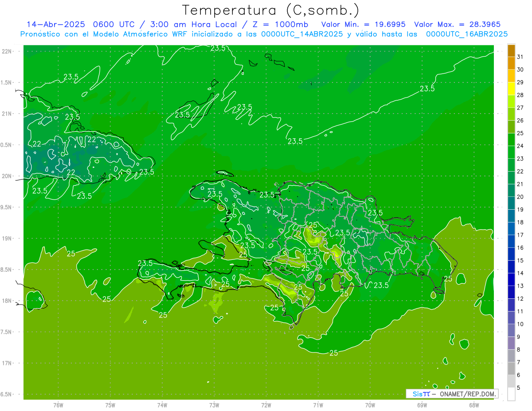This screenshot has width=532, height=411.
Task: Click the value 20 on the color scale
Action: point(520,197)
